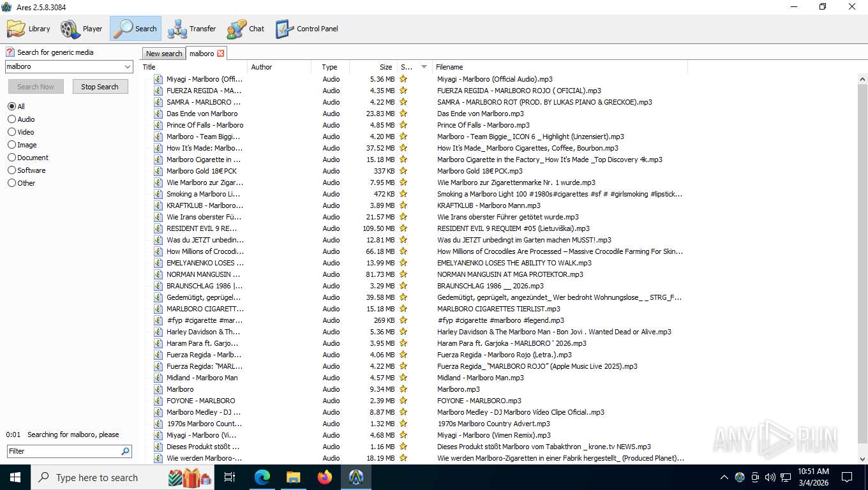Click audio icon for FUERZA REGIDA - MA... row
Image resolution: width=868 pixels, height=490 pixels.
pyautogui.click(x=158, y=91)
